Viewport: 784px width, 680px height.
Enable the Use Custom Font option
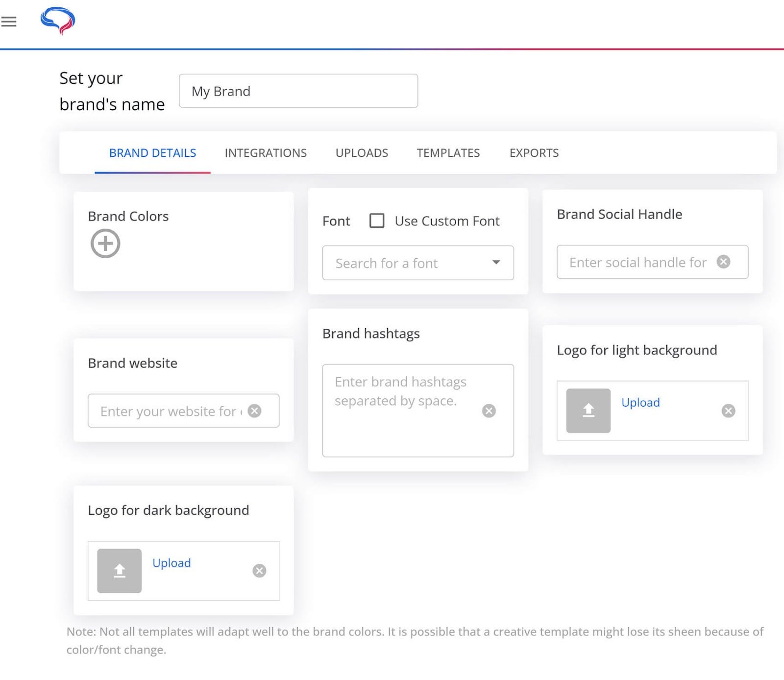377,221
